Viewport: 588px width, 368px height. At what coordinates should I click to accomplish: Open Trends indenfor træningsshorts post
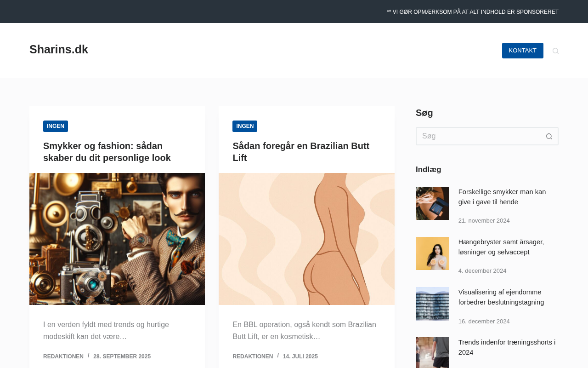(x=507, y=347)
